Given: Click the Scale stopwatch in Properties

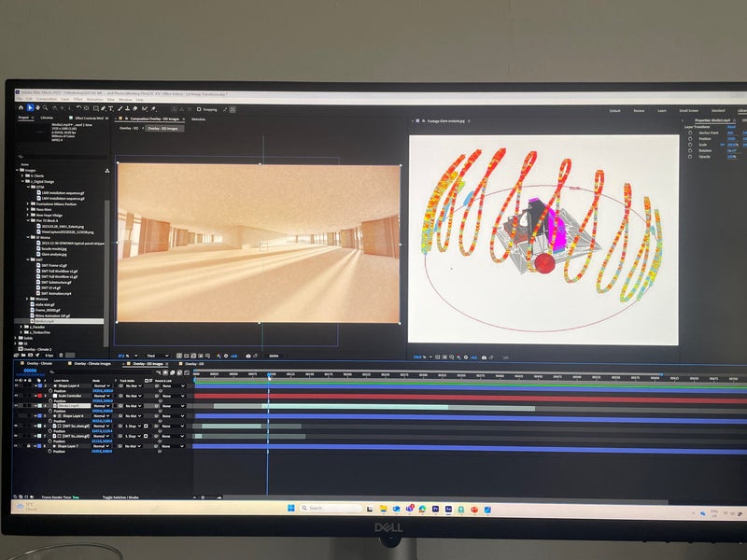Looking at the screenshot, I should (x=690, y=145).
